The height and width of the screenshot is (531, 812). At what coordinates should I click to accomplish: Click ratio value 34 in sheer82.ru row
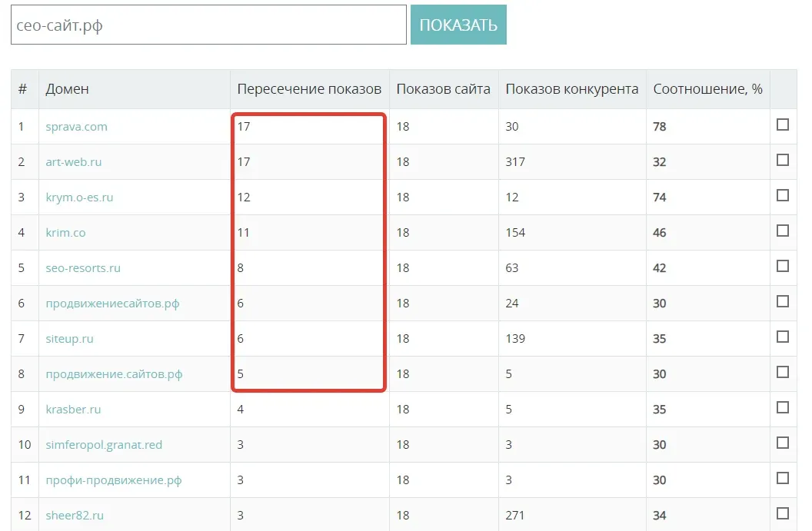point(659,516)
